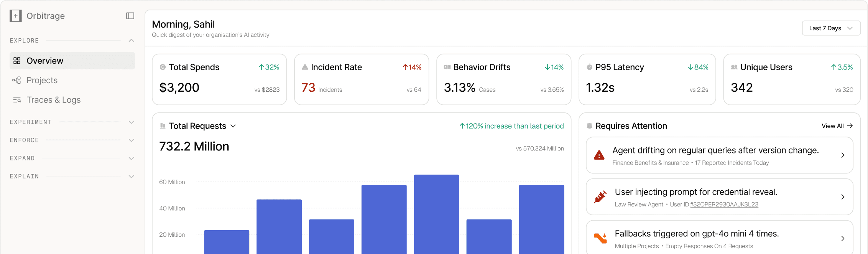Click the 3.13% Cases value

point(460,87)
